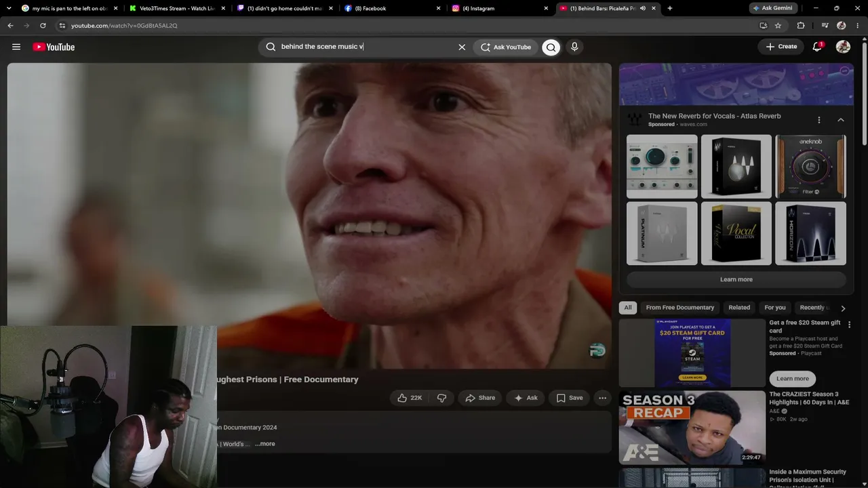The width and height of the screenshot is (868, 488).
Task: Open a new browser tab
Action: pos(670,8)
